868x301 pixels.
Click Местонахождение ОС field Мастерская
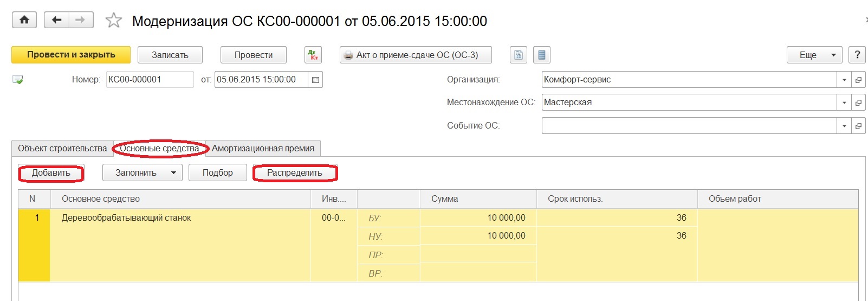(689, 103)
